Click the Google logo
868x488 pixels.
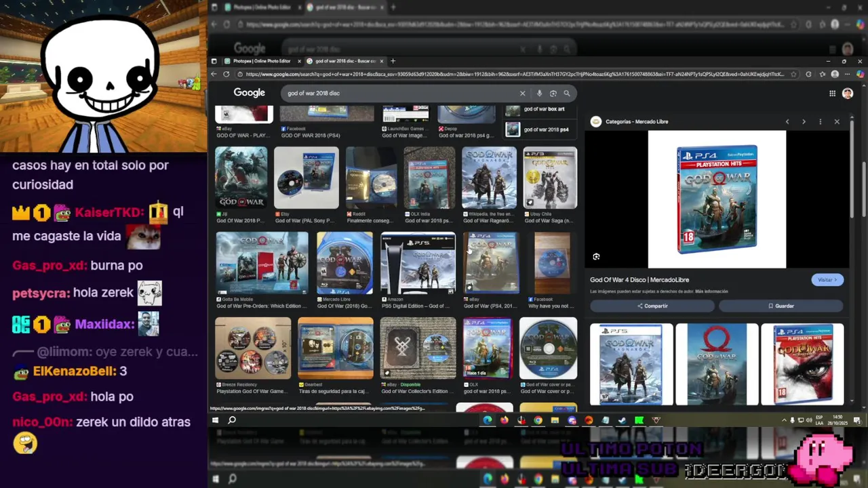[x=249, y=93]
